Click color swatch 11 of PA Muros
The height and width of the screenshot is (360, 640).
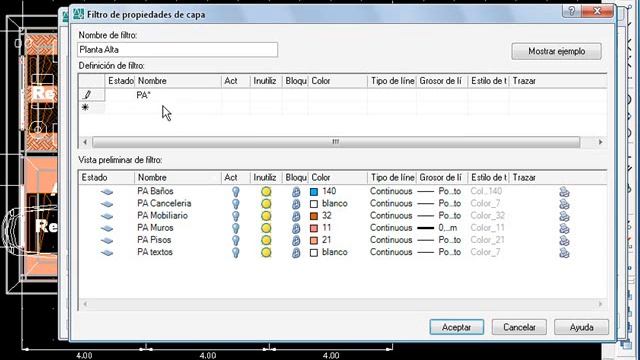(314, 229)
